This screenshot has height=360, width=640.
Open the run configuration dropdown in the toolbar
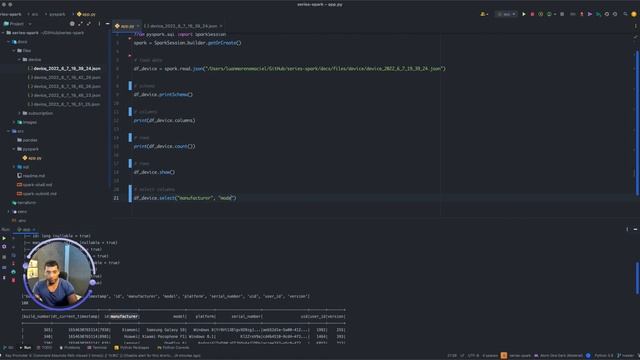pos(507,14)
